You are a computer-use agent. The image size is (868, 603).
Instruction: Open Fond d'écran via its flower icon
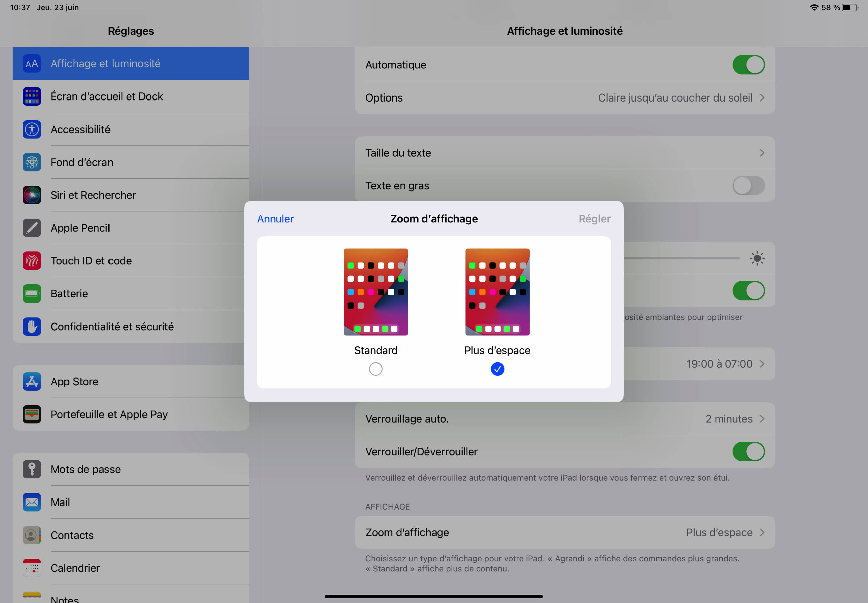click(32, 162)
